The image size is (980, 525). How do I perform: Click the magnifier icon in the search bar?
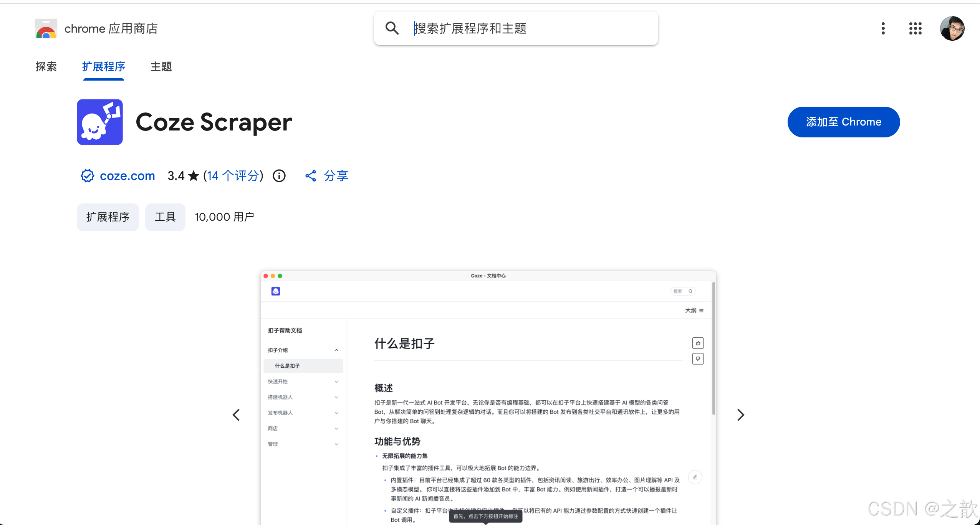pyautogui.click(x=392, y=28)
